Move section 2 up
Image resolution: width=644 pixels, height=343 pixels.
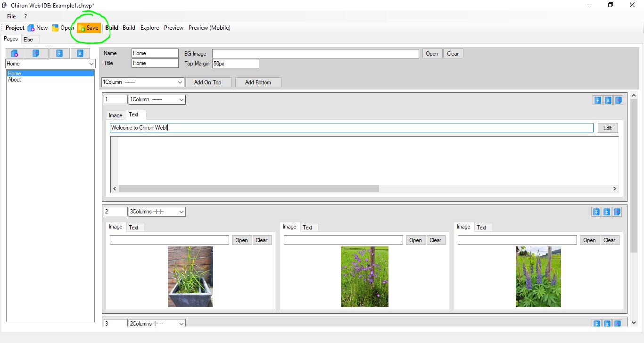point(596,212)
